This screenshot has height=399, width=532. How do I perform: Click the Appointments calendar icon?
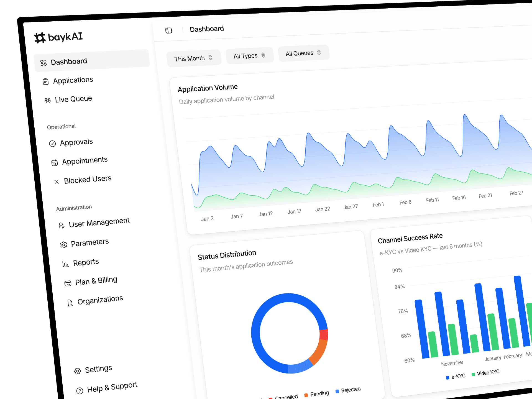tap(55, 163)
